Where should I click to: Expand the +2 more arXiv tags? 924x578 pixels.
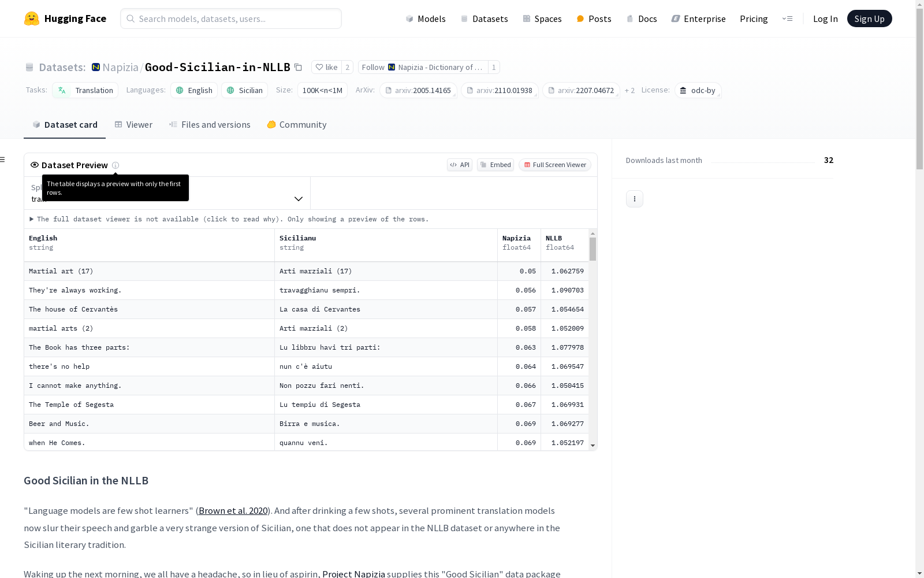click(629, 90)
